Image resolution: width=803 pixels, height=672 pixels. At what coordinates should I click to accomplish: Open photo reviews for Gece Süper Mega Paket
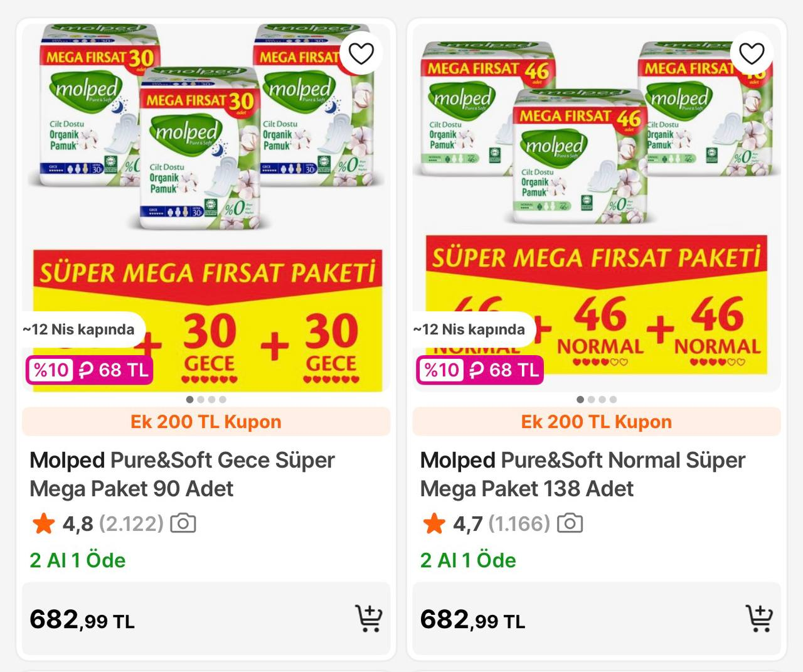click(x=183, y=523)
